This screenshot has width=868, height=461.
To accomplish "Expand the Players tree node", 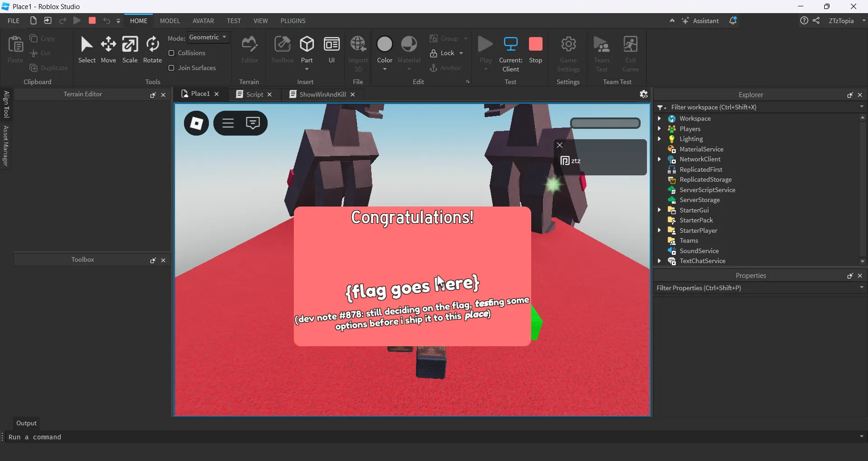I will pyautogui.click(x=659, y=129).
